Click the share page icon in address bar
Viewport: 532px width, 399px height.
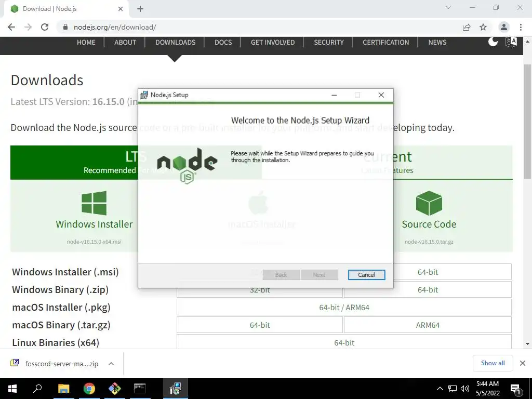point(467,27)
